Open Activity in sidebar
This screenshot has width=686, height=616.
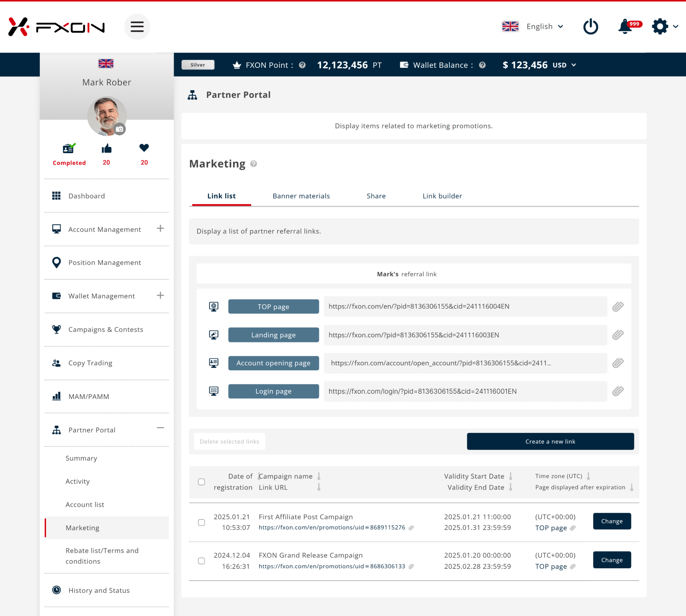click(78, 482)
